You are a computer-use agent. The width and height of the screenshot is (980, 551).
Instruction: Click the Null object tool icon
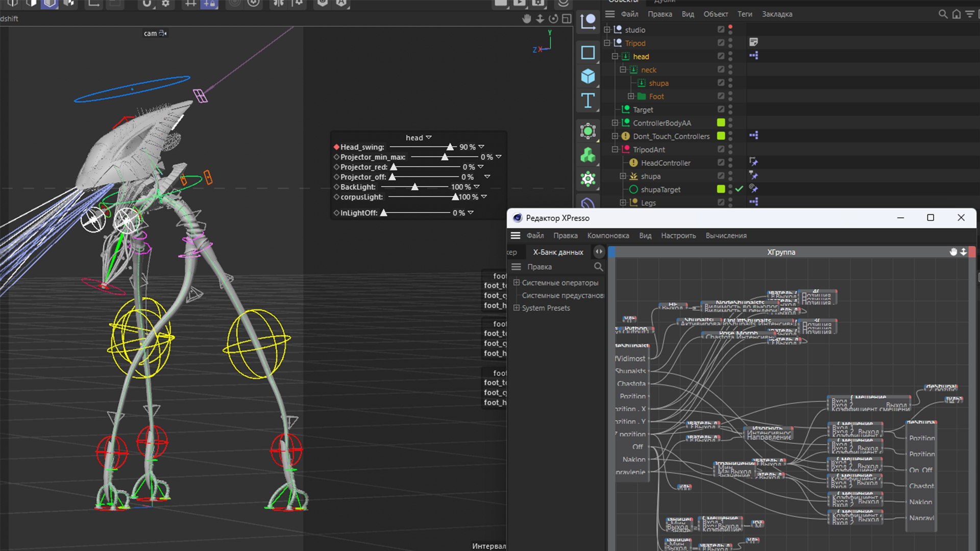(x=588, y=22)
